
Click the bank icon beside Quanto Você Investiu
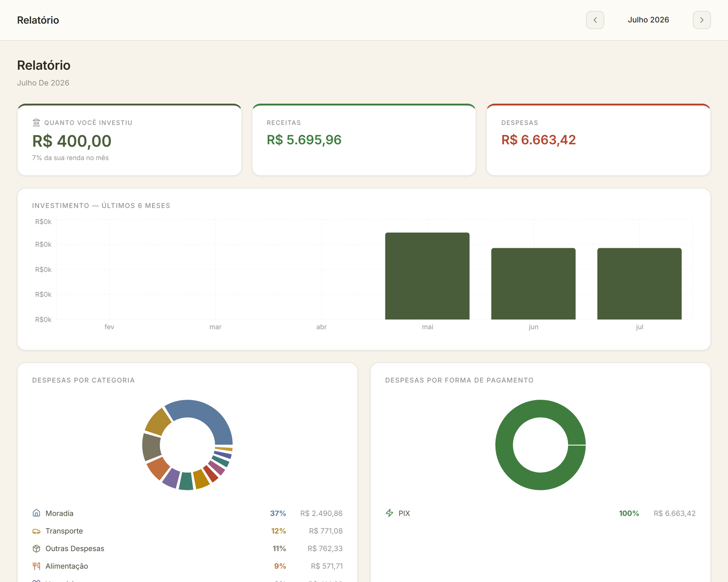[x=36, y=122]
